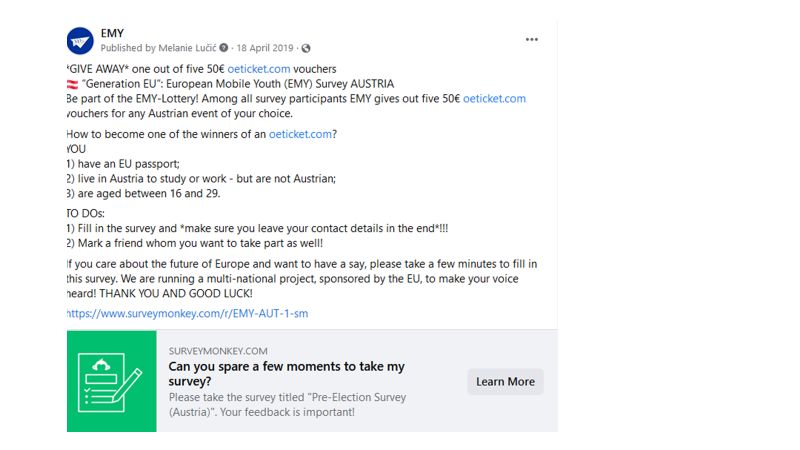Image resolution: width=800 pixels, height=450 pixels.
Task: Click the SURVEYMONKEY.COM domain label
Action: coord(218,351)
